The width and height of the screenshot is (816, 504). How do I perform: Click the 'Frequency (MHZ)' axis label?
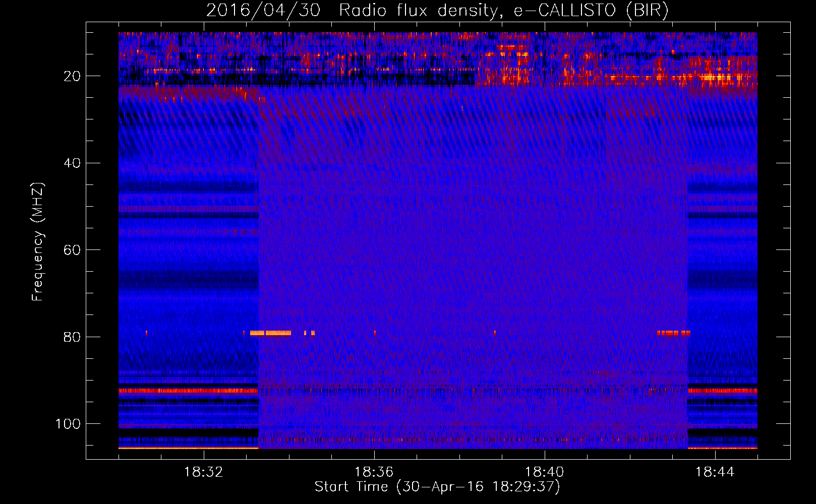click(38, 242)
